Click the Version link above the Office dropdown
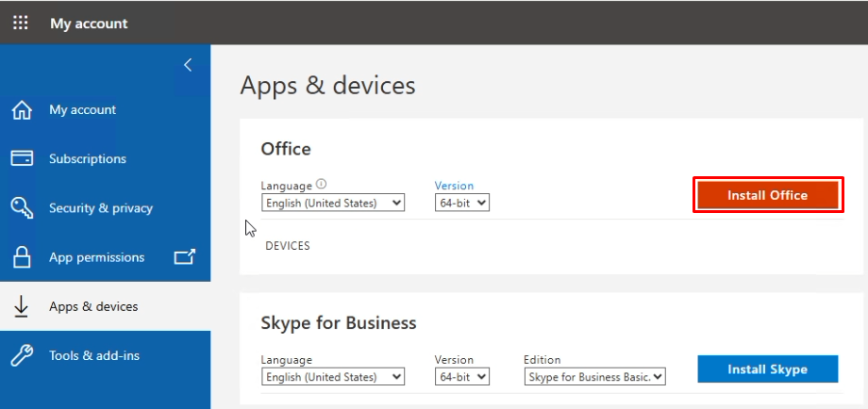Screen dimensions: 868x409 pos(454,186)
